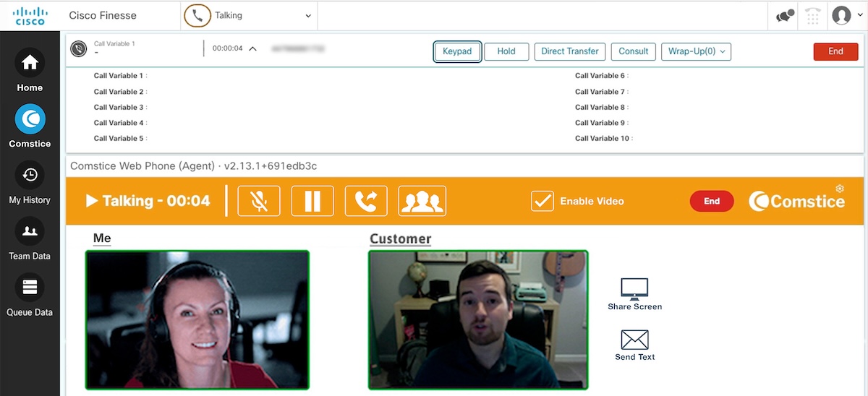Click the transfer call phone icon
Image resolution: width=868 pixels, height=396 pixels.
tap(366, 201)
